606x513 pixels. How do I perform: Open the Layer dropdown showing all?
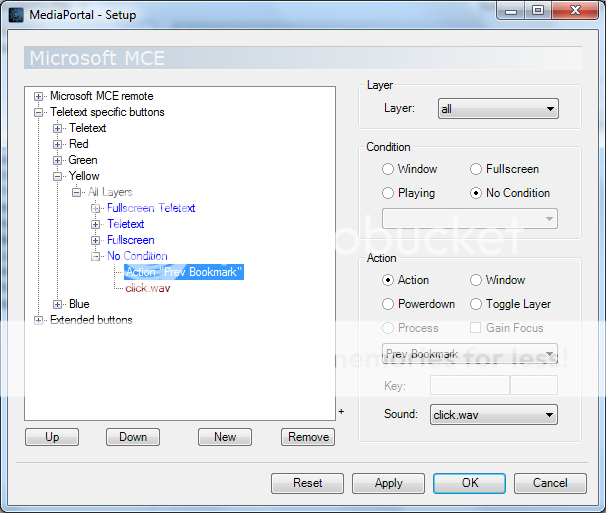pos(497,109)
